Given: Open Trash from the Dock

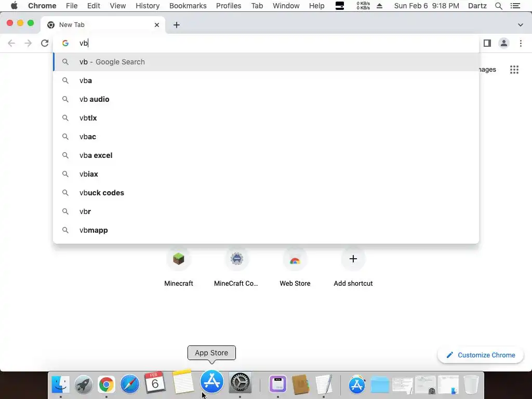Looking at the screenshot, I should [x=471, y=384].
